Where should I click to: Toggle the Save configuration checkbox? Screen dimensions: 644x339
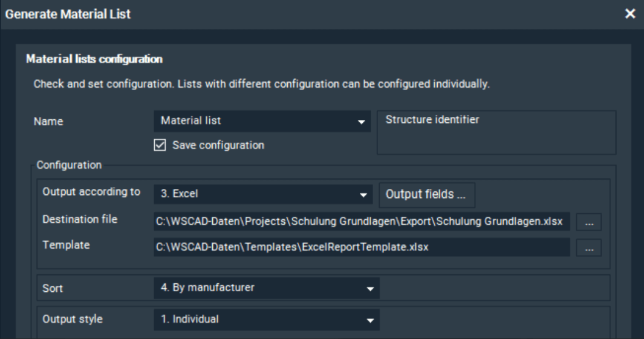(160, 145)
